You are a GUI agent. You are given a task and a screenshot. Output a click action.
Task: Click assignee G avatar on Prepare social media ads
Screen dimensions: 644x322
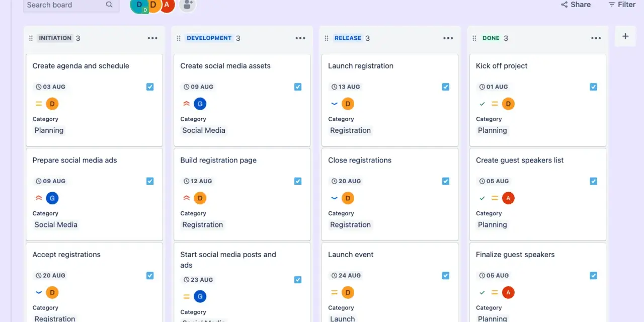tap(52, 198)
